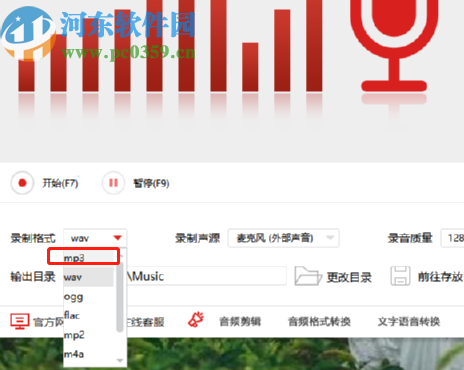Open the 在线客服 link

(x=146, y=322)
